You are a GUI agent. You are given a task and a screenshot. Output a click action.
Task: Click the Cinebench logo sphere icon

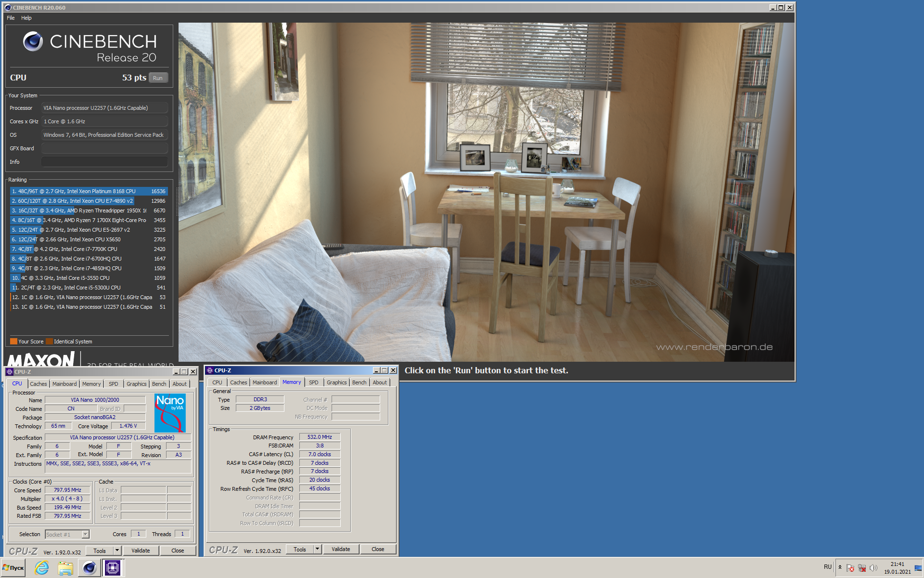(x=33, y=41)
